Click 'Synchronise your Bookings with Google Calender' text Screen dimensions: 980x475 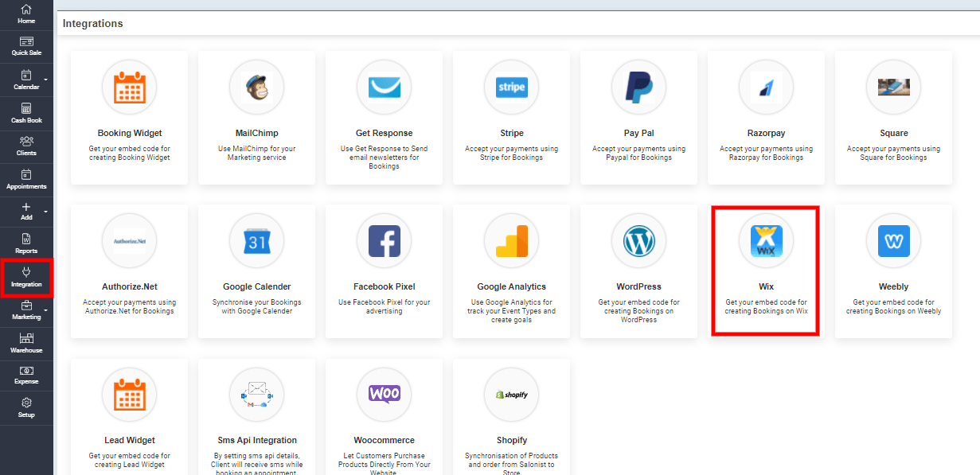(x=257, y=306)
